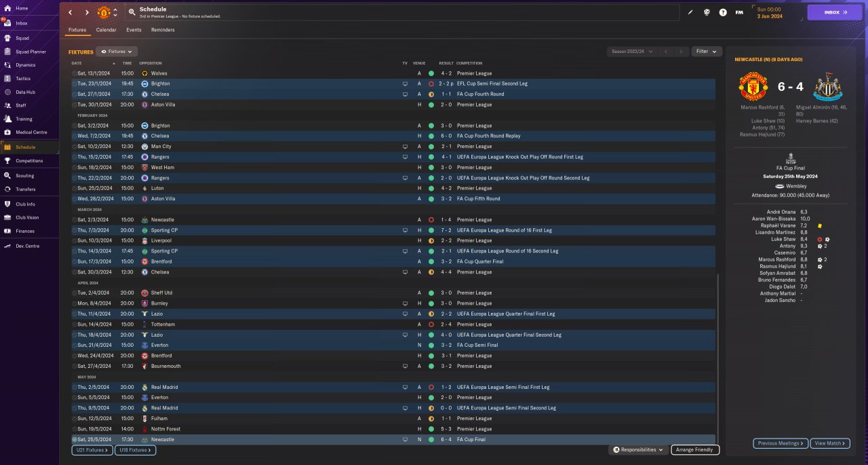Open the Season 2023/24 dropdown
868x465 pixels.
(631, 52)
